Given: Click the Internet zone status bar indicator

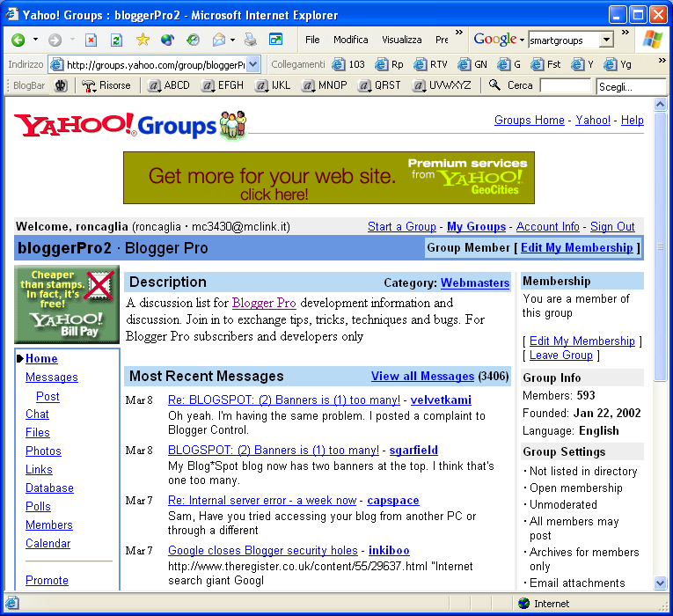Looking at the screenshot, I should tap(544, 604).
